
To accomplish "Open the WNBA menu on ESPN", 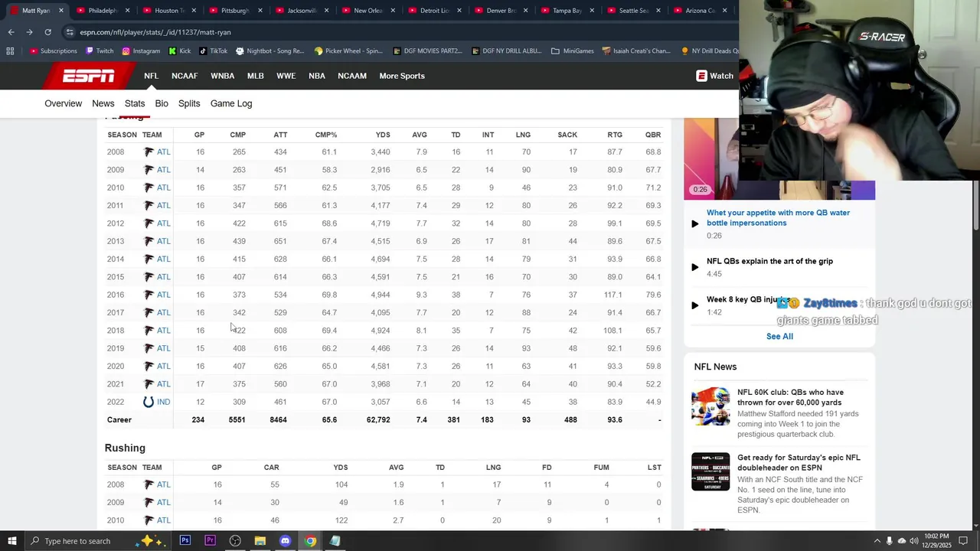I will [223, 76].
